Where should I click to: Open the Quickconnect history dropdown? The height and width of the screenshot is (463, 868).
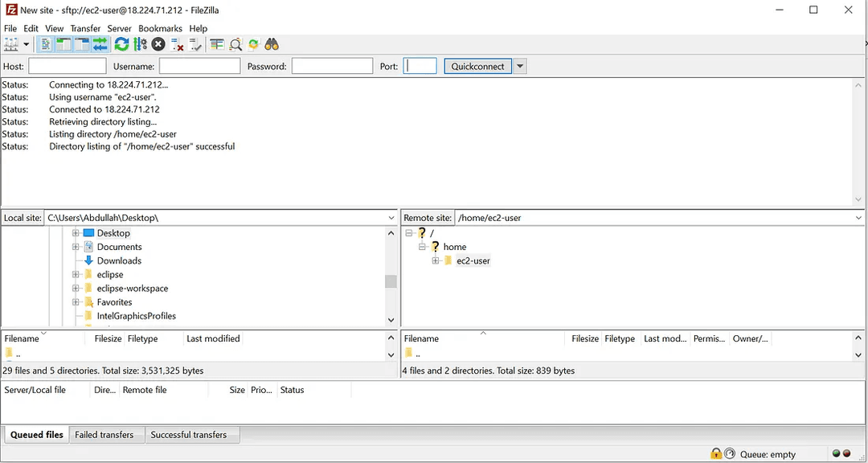[519, 67]
